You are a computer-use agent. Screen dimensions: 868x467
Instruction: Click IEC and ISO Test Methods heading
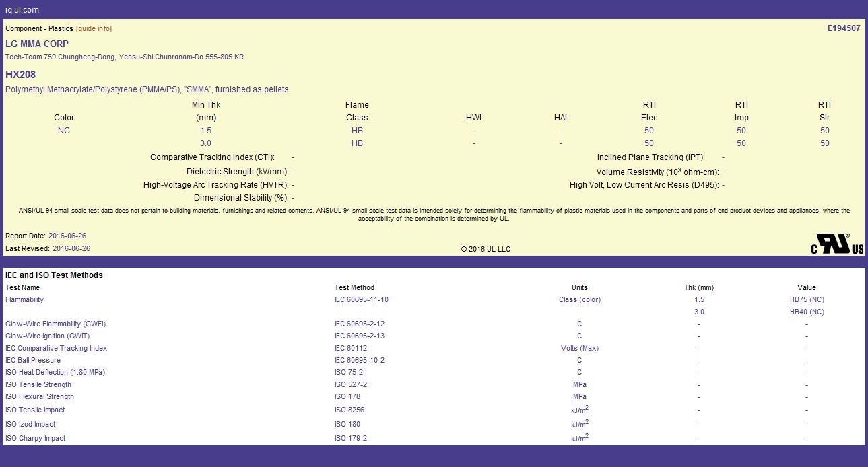click(54, 275)
